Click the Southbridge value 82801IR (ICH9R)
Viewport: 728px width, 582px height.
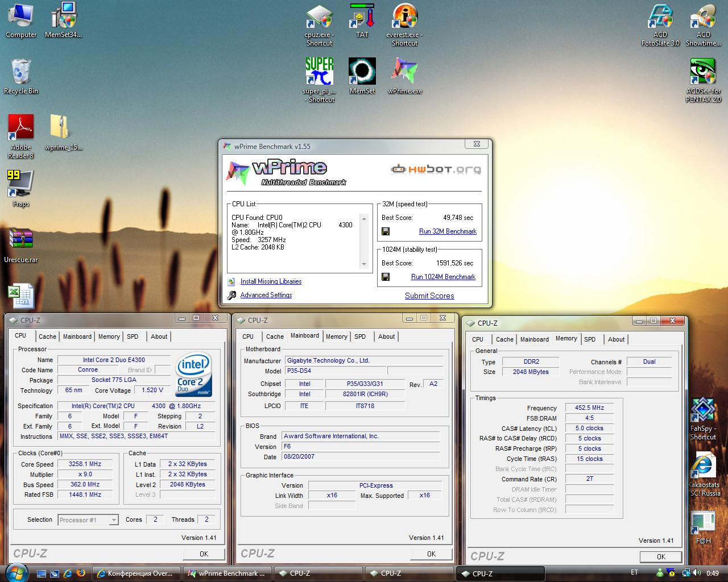pos(365,394)
